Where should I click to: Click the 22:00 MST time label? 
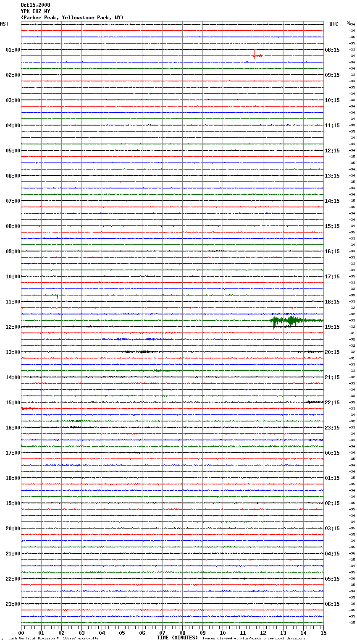13,579
